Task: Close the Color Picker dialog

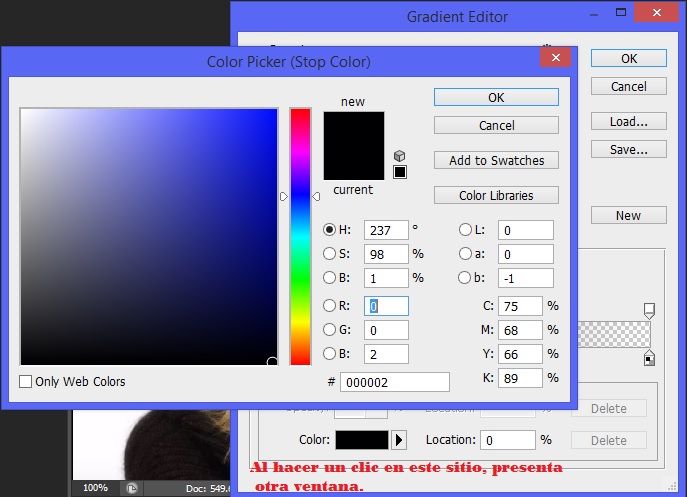Action: tap(553, 60)
